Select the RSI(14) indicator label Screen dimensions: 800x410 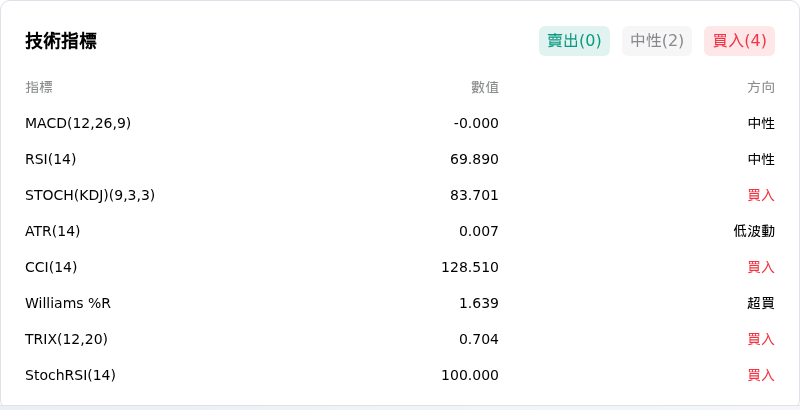click(x=51, y=160)
